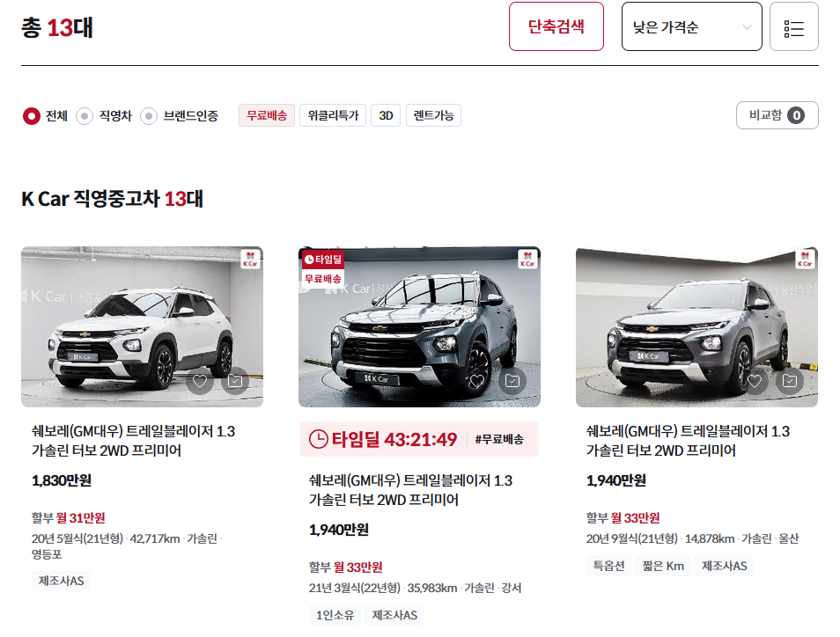840x637 pixels.
Task: Click the #무료배송 hashtag
Action: (499, 439)
